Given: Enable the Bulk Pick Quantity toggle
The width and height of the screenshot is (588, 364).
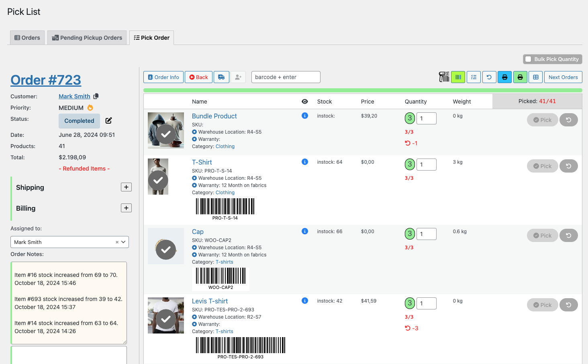Looking at the screenshot, I should [529, 59].
